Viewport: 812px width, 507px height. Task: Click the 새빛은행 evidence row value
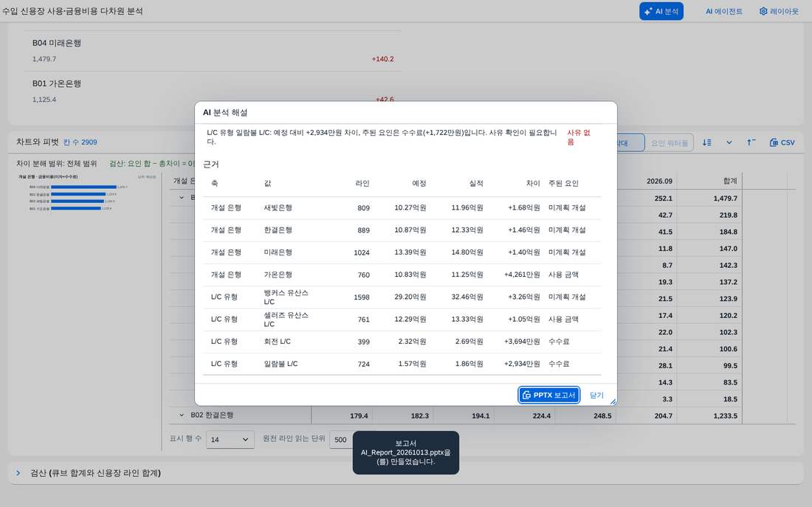click(278, 207)
